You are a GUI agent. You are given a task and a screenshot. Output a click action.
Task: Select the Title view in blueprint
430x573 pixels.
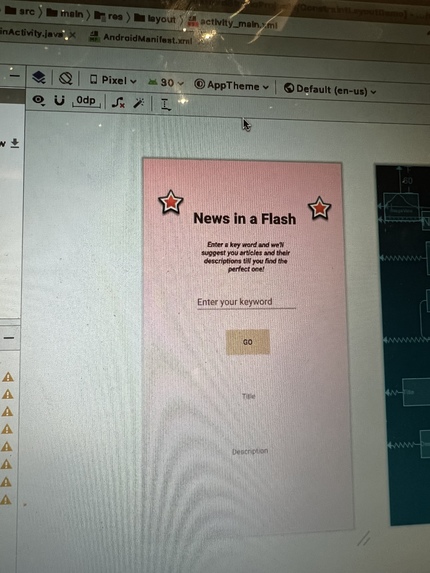[416, 392]
